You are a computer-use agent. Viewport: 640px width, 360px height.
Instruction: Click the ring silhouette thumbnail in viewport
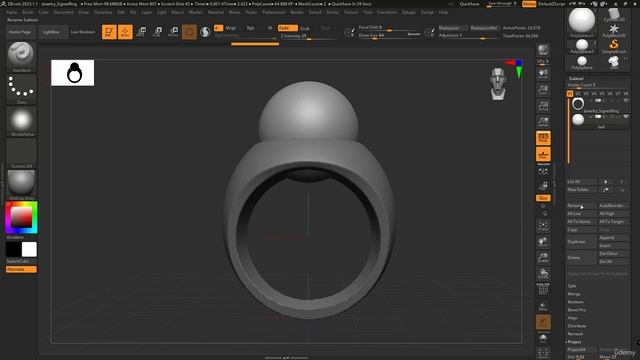[x=73, y=73]
